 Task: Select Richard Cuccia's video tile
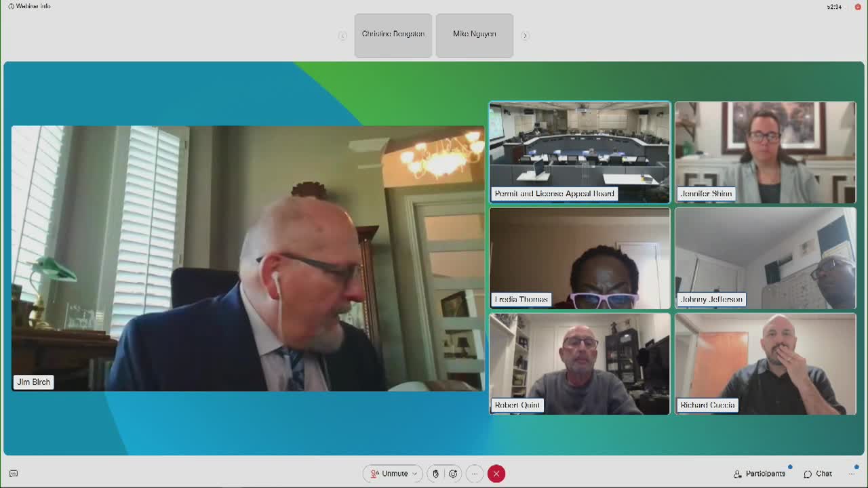pyautogui.click(x=766, y=364)
